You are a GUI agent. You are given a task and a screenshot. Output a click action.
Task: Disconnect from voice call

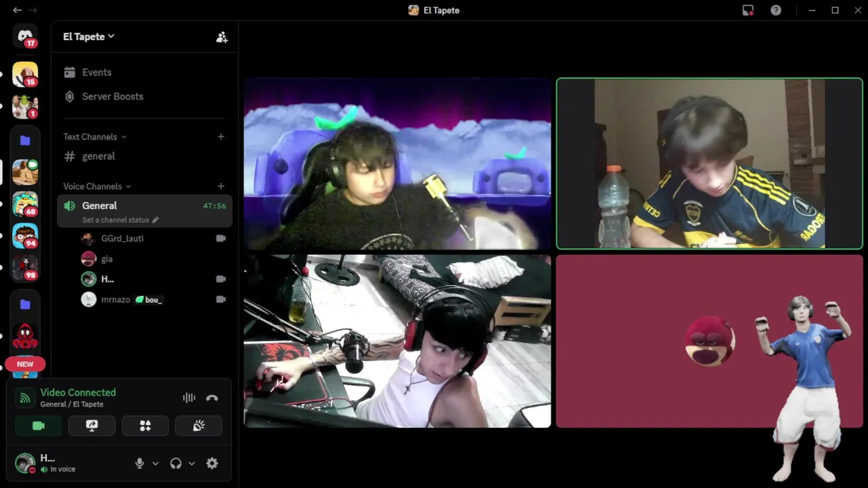pyautogui.click(x=212, y=398)
